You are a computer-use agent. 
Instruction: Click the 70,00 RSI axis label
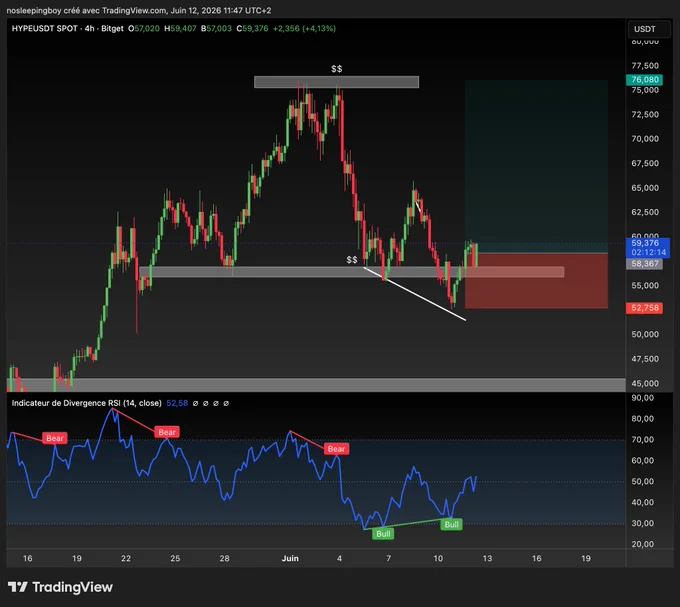coord(642,440)
